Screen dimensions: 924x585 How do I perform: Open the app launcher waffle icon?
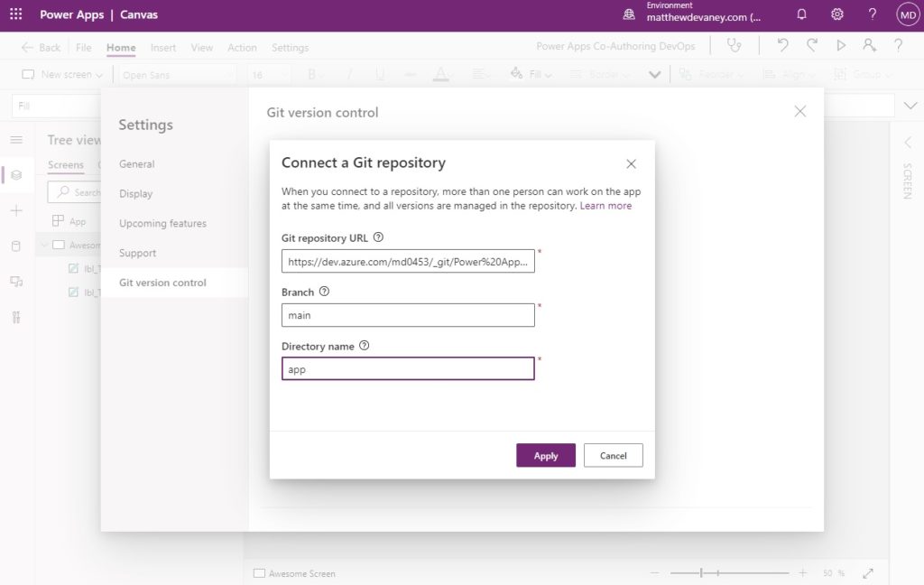tap(16, 14)
